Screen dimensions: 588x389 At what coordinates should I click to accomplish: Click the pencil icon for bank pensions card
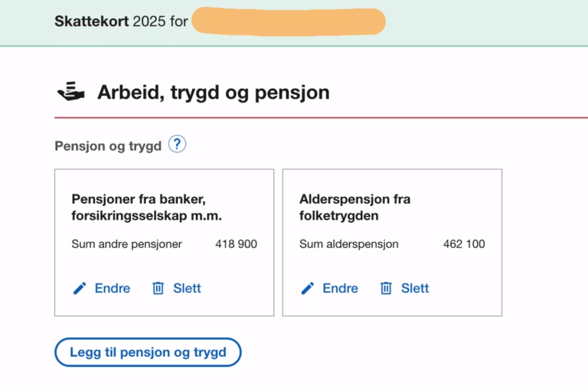point(80,289)
